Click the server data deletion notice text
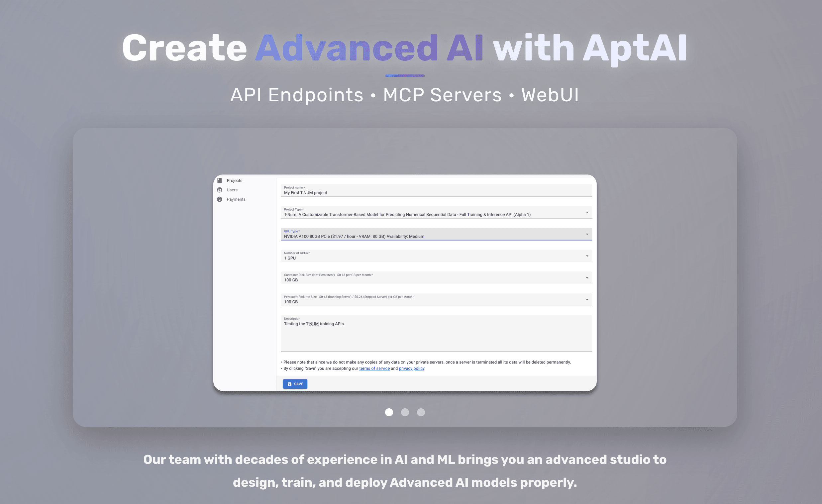Screen dimensions: 822x504 (426, 362)
